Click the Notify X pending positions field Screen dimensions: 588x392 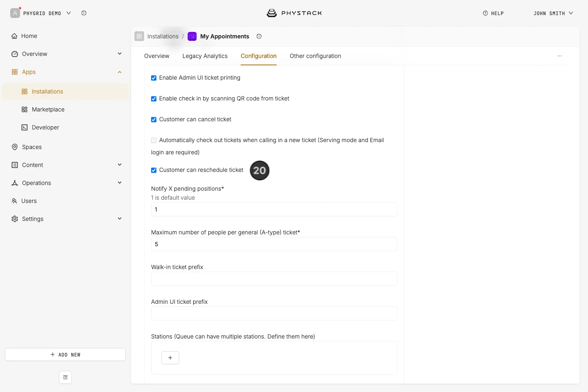pos(274,209)
